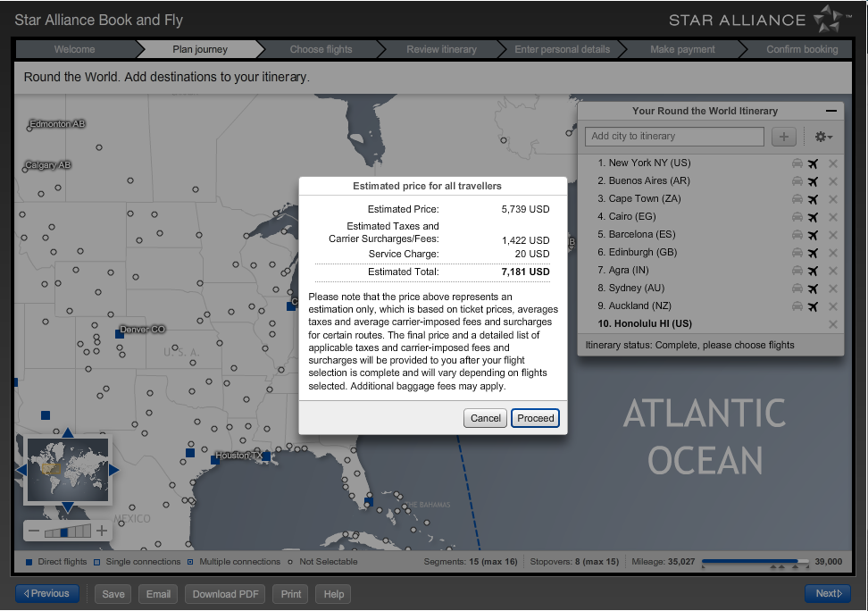Click Download PDF button
This screenshot has width=868, height=611.
pos(225,594)
